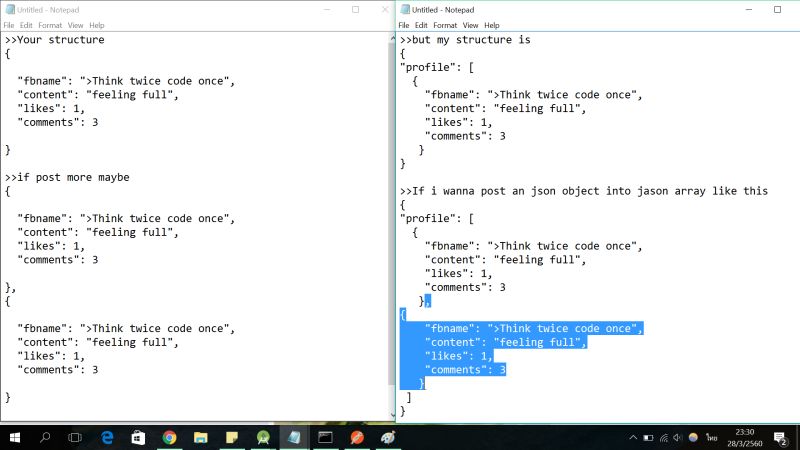Click left Notepad window title bar text

[x=48, y=10]
